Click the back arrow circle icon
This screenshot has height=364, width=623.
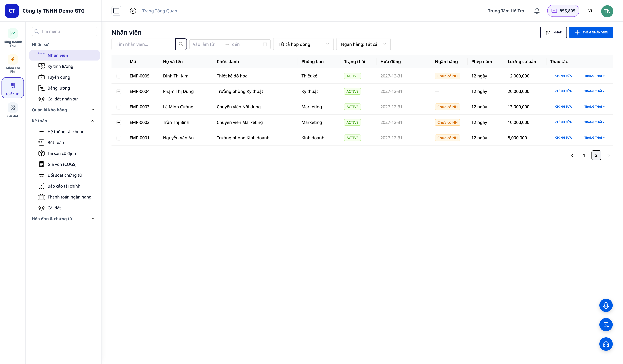(133, 11)
